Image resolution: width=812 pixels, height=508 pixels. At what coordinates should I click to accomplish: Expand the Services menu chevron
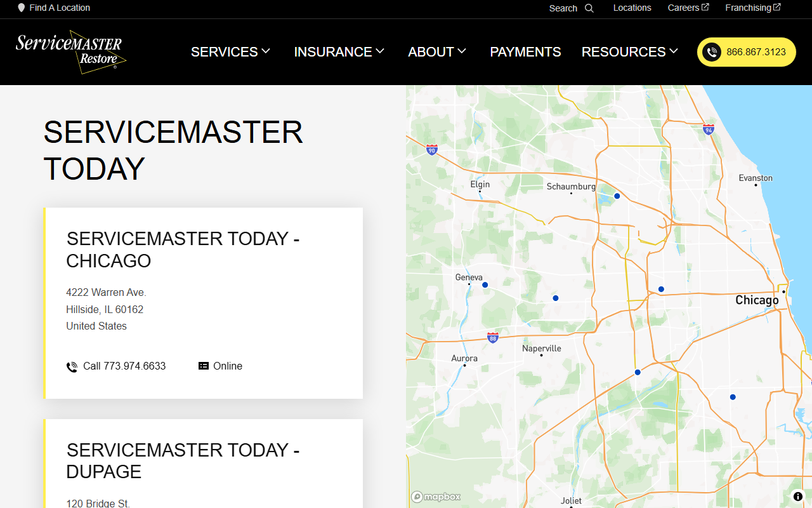point(266,51)
